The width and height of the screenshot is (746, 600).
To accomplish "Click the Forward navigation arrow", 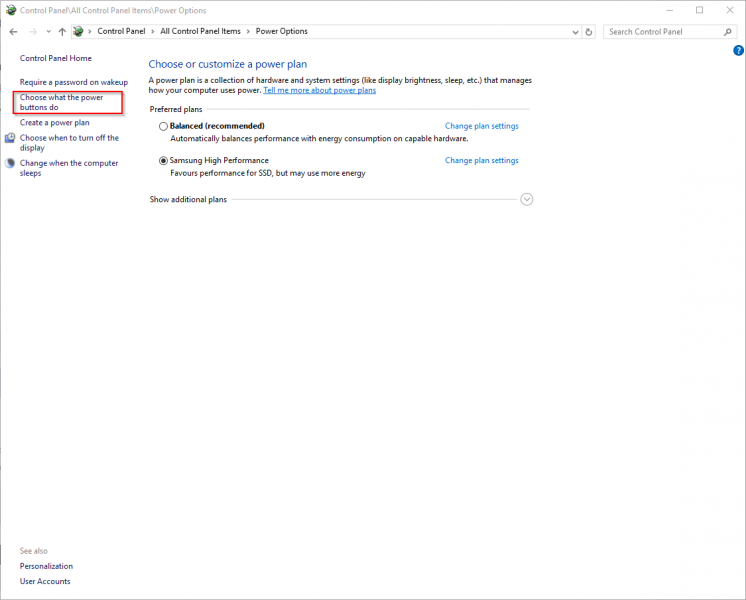I will pos(33,32).
